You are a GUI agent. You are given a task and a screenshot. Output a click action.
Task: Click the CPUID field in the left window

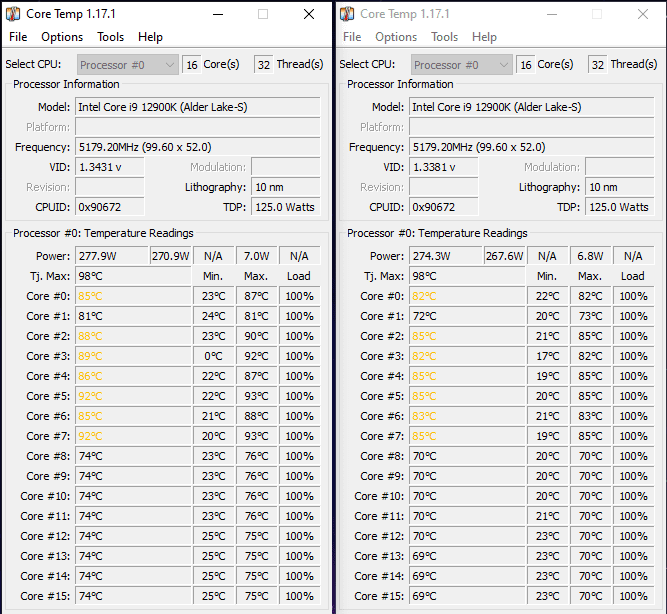click(x=109, y=207)
